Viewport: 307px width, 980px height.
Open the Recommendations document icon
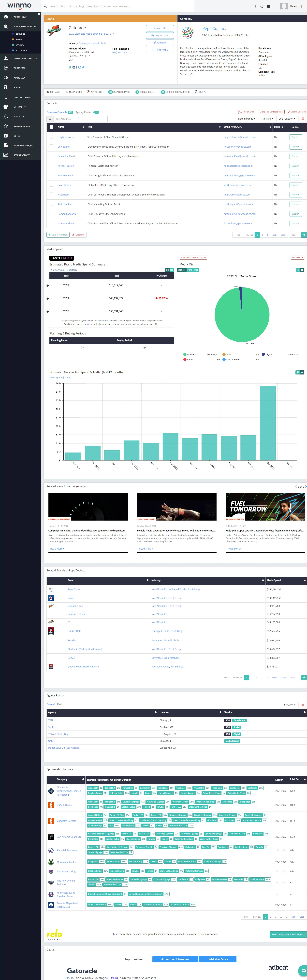[x=6, y=145]
